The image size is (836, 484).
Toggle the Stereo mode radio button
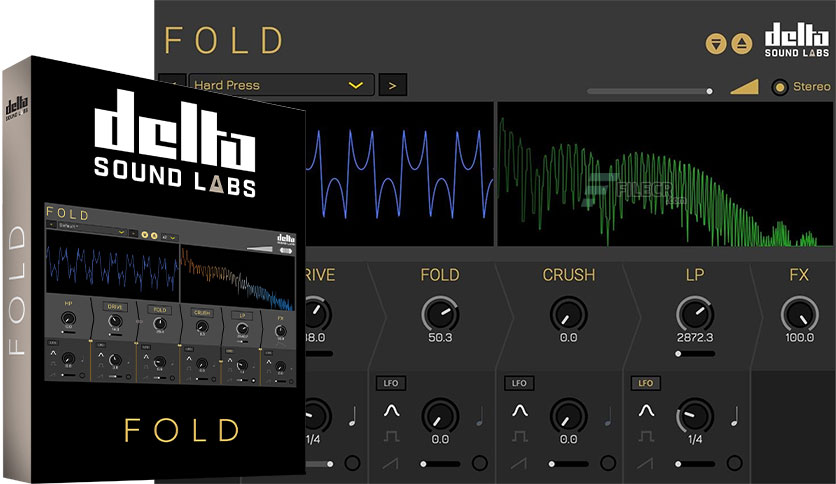click(x=779, y=87)
